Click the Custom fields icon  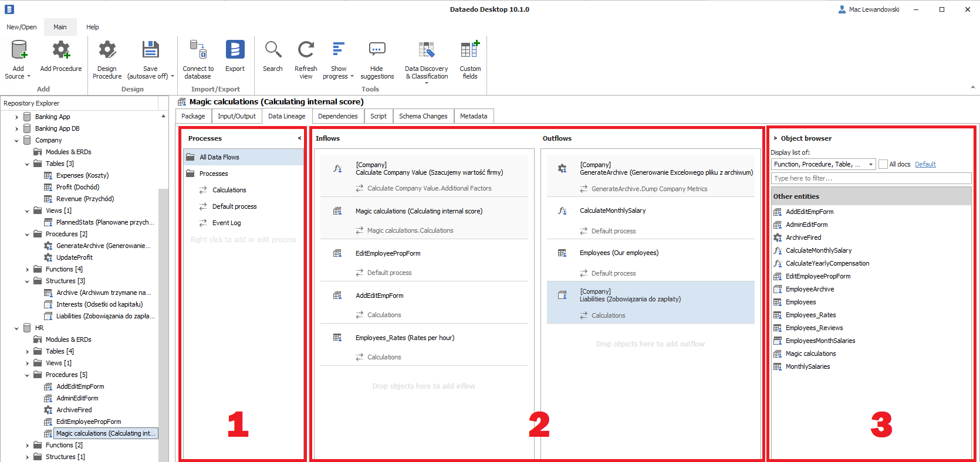(470, 51)
